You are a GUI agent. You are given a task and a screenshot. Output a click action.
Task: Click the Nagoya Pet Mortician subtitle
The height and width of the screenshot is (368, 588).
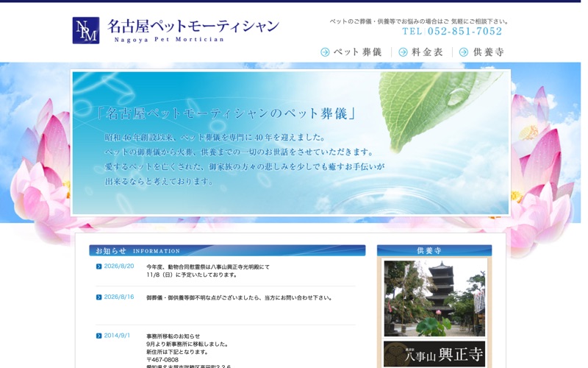[x=169, y=40]
